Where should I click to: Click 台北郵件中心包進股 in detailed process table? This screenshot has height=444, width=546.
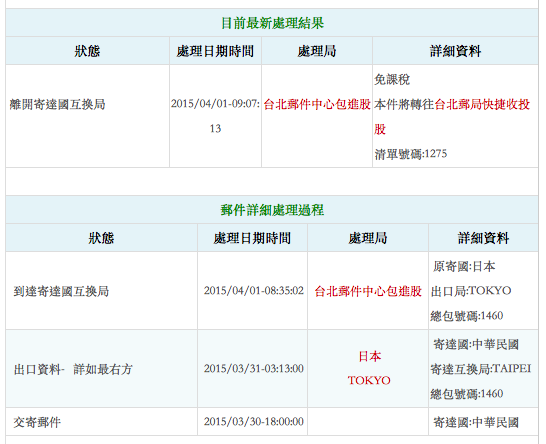[368, 291]
